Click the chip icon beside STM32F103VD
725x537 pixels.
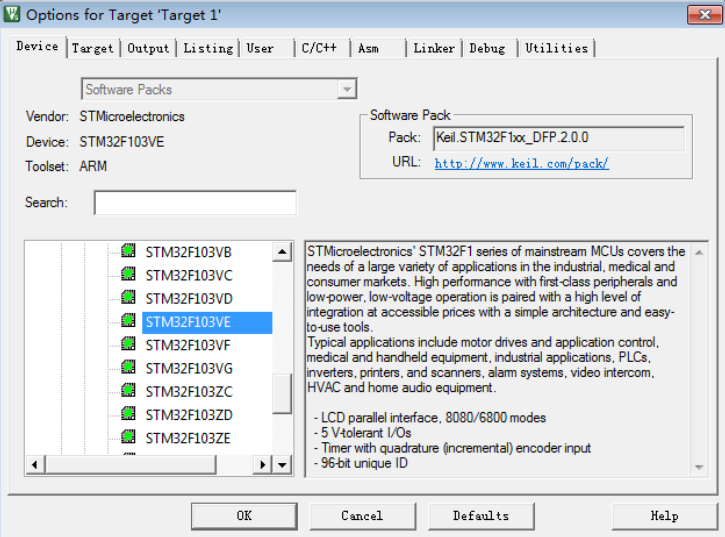(x=128, y=297)
